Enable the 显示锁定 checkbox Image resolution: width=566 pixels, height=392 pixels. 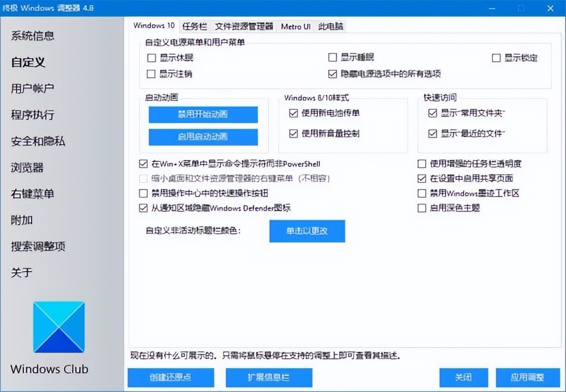click(496, 58)
